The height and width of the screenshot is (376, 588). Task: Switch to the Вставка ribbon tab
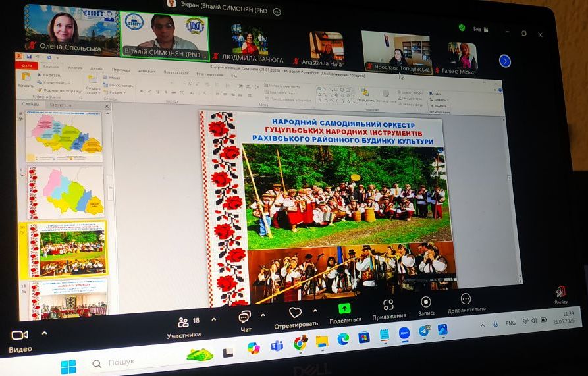click(x=74, y=68)
